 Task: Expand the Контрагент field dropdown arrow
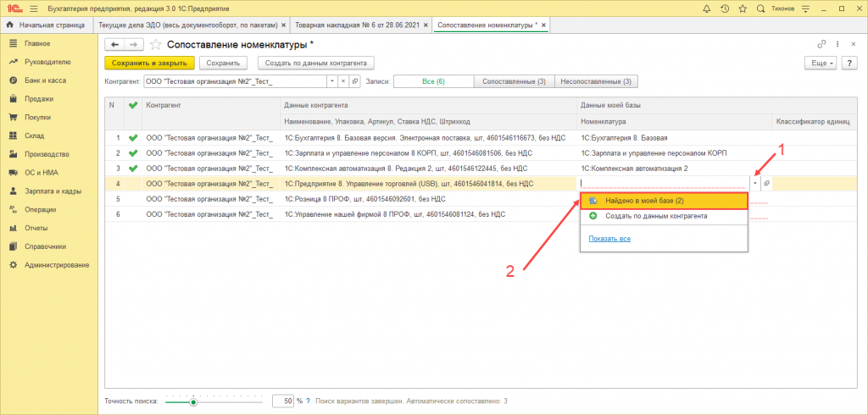click(332, 81)
